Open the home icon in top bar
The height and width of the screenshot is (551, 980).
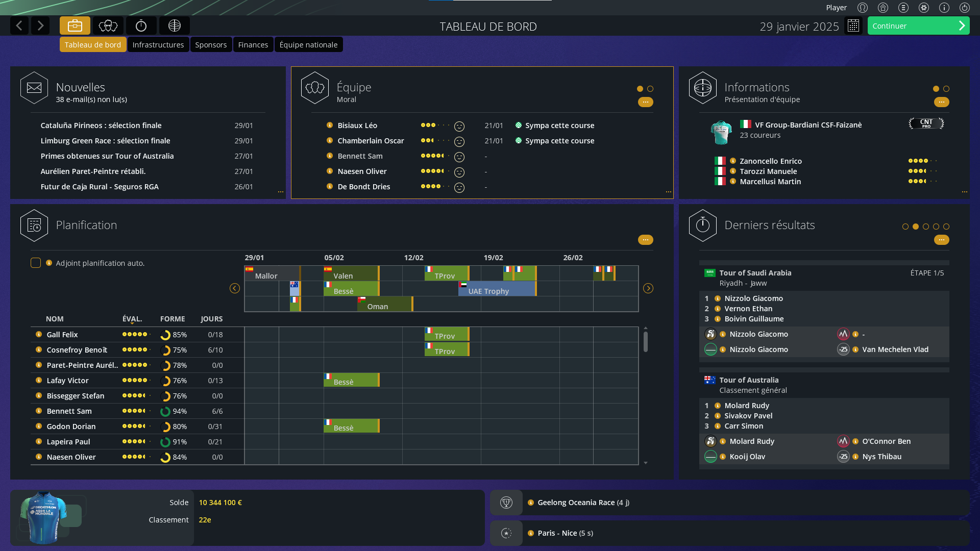883,8
